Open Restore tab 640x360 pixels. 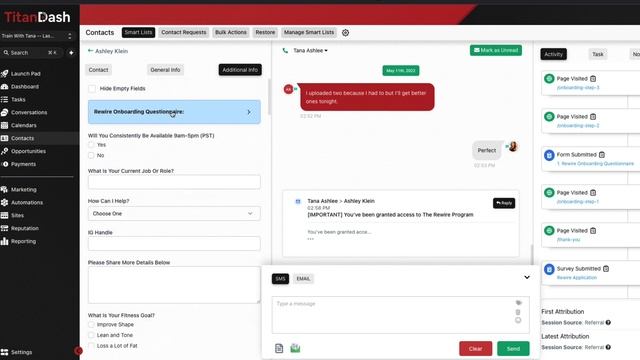point(265,32)
